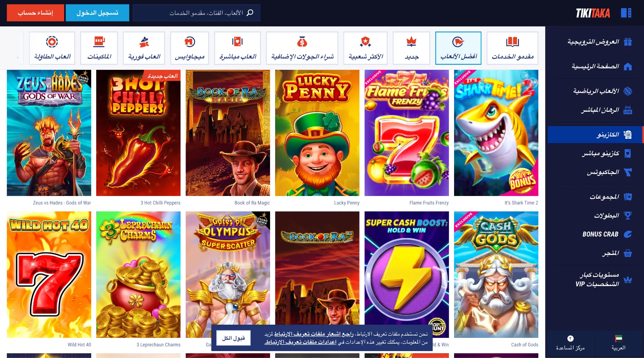This screenshot has width=644, height=358.
Task: Click the login button
Action: (97, 13)
